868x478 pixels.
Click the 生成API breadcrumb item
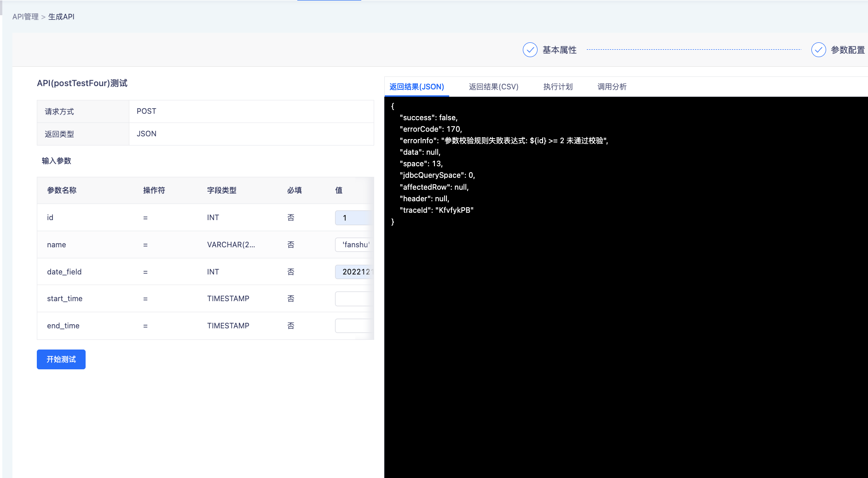[61, 17]
